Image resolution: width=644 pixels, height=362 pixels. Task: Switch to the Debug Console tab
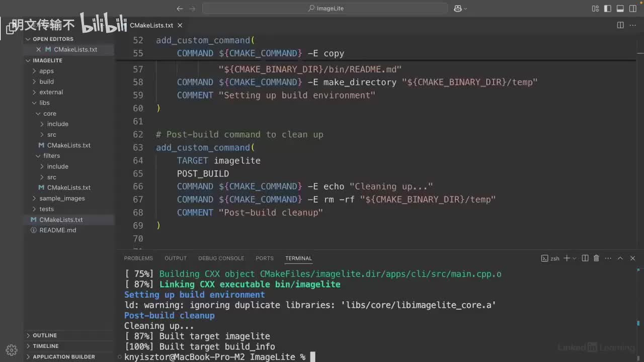point(221,258)
